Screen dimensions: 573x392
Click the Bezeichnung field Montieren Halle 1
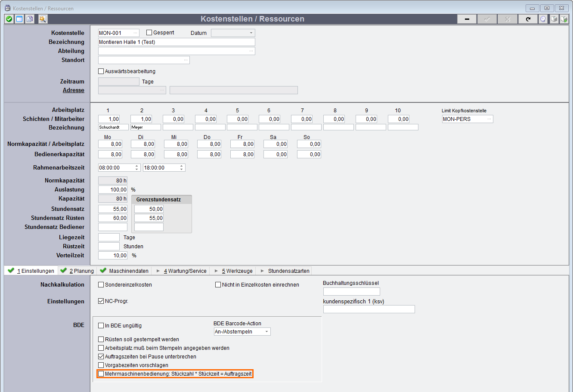pos(177,42)
